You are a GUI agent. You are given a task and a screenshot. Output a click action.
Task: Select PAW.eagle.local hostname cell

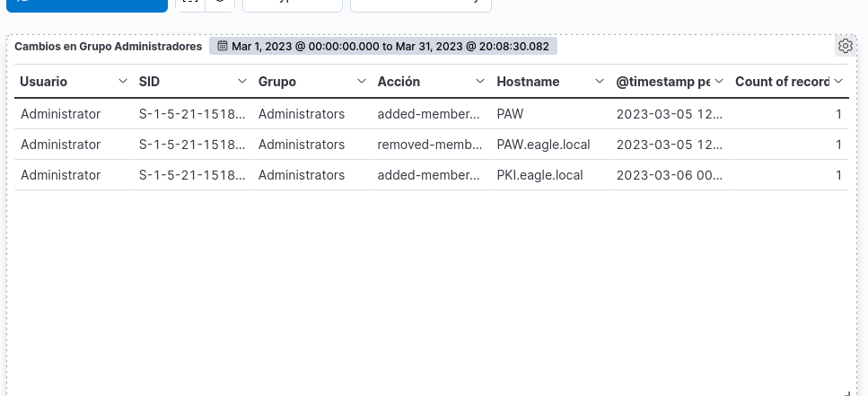(x=542, y=145)
